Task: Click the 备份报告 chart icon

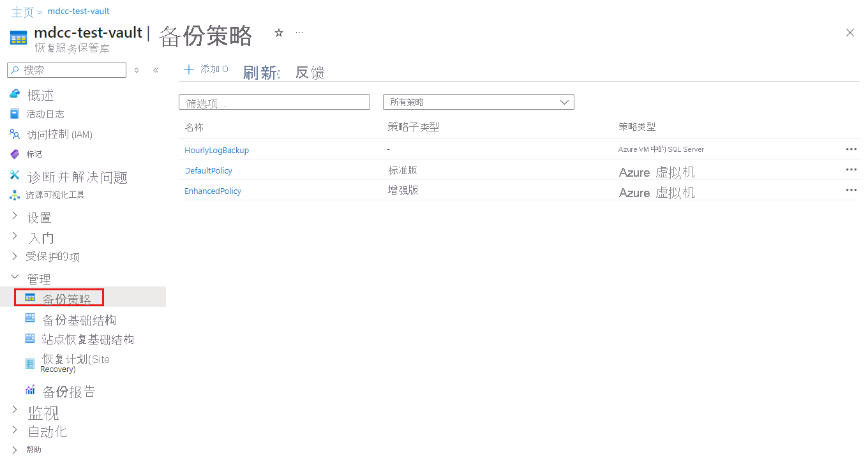Action: (30, 390)
